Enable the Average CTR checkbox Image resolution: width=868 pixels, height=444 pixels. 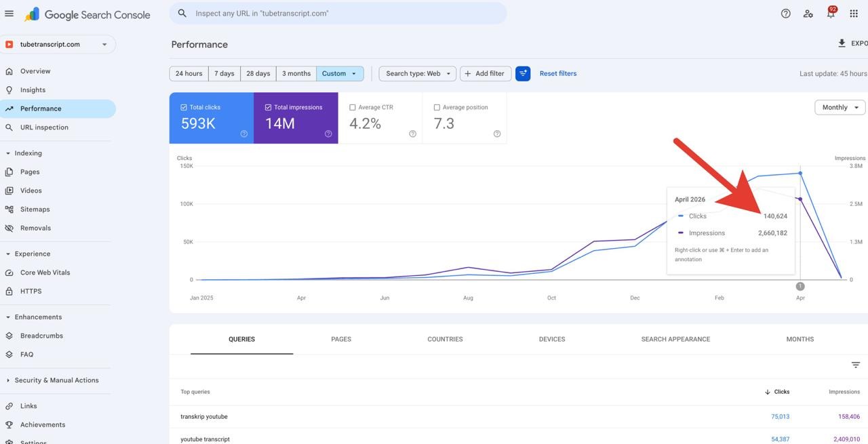352,107
